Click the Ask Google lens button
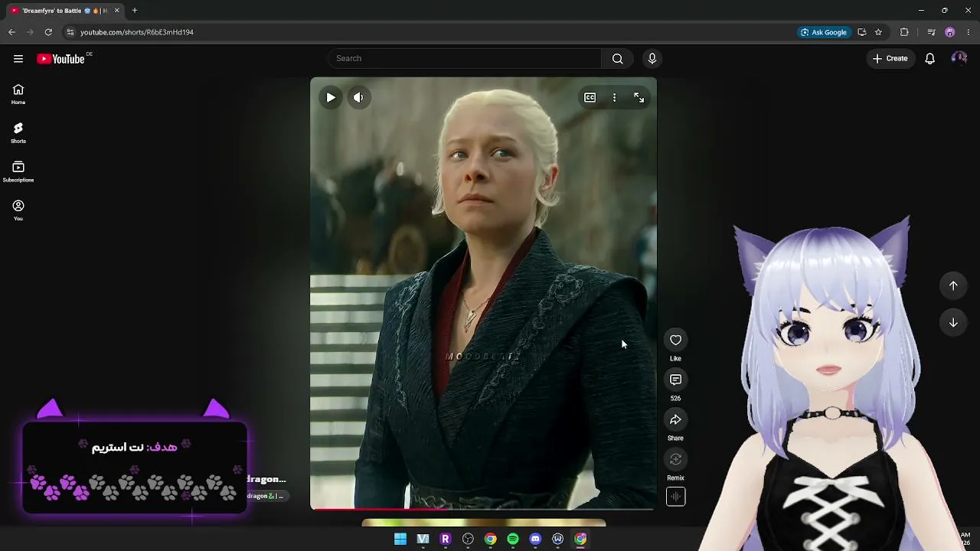Screen dimensions: 980x551 click(824, 32)
